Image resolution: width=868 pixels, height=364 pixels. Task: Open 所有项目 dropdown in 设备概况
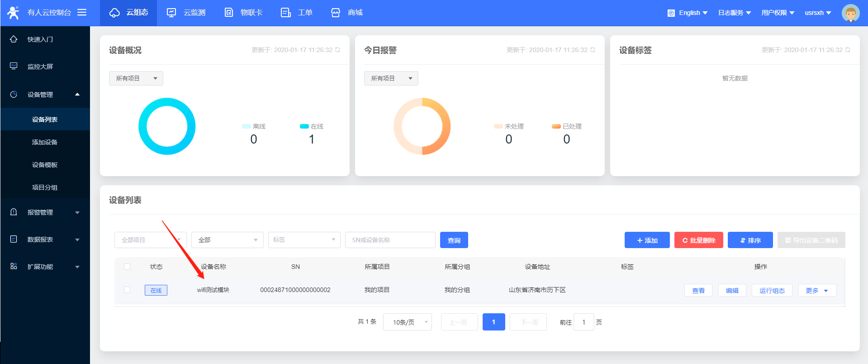coord(136,78)
